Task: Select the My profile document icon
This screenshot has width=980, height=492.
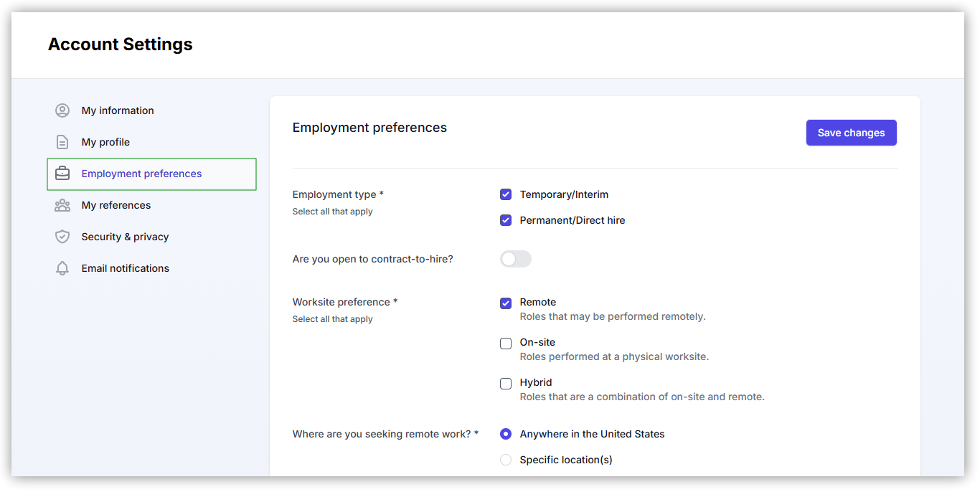Action: 62,141
